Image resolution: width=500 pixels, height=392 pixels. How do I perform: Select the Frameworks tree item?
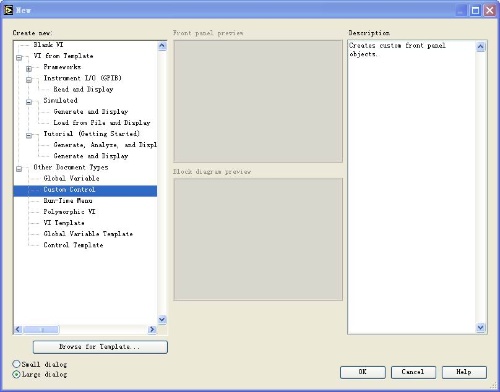tap(62, 67)
